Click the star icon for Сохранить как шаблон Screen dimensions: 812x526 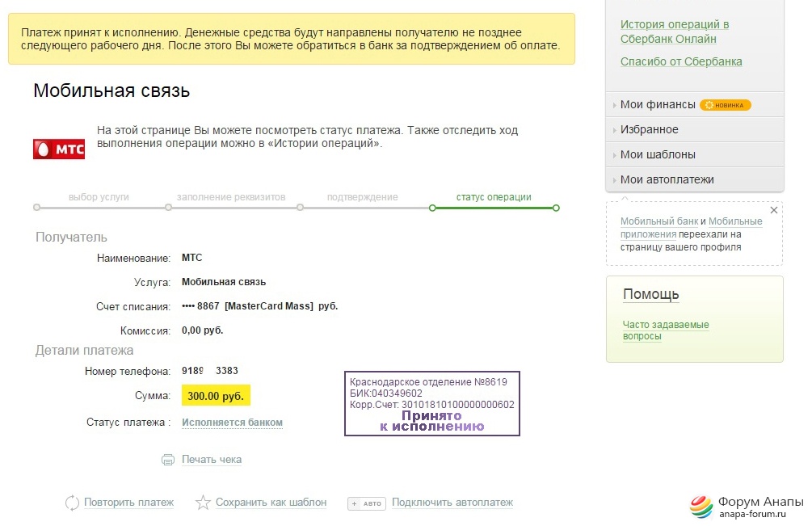204,503
